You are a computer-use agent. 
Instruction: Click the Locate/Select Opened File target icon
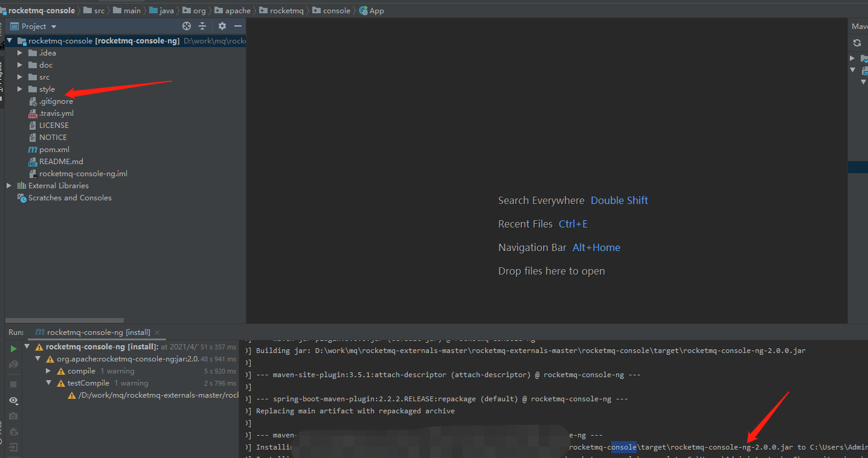[x=187, y=26]
